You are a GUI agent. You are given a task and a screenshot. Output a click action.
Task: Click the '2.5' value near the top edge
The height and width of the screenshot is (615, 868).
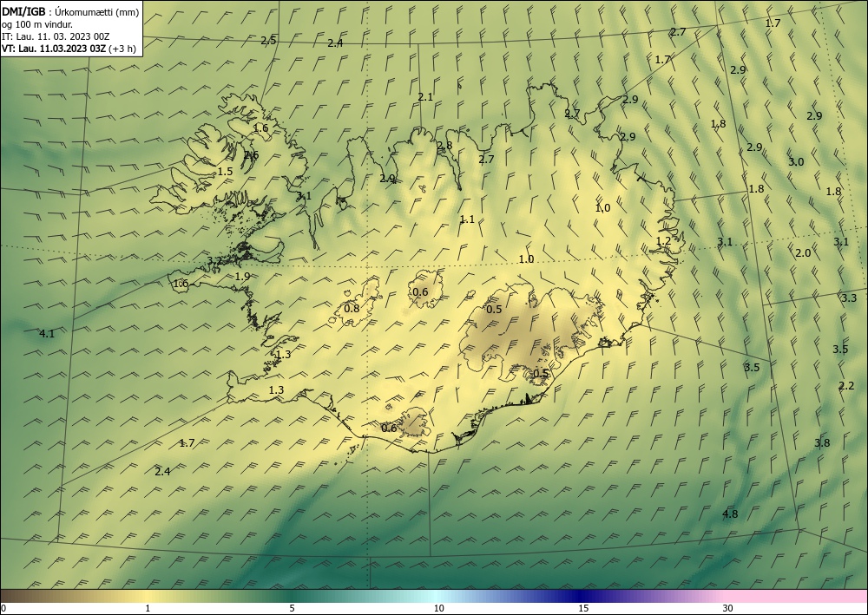[x=268, y=40]
